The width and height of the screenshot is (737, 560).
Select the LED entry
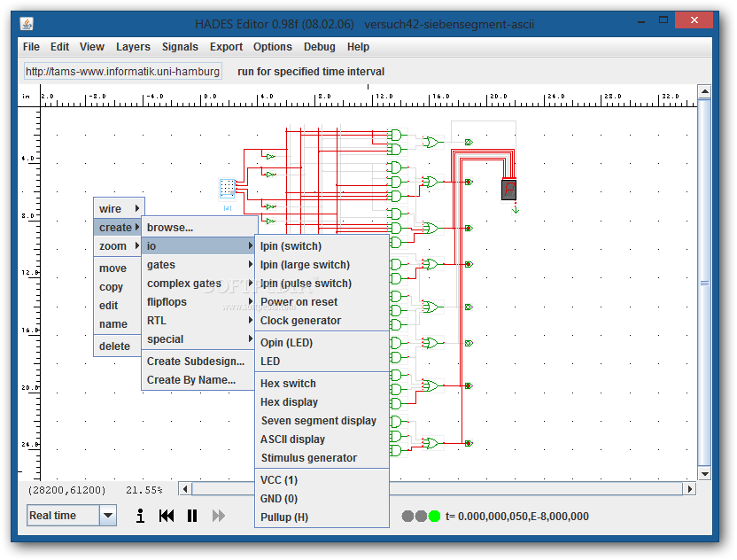tap(322, 362)
